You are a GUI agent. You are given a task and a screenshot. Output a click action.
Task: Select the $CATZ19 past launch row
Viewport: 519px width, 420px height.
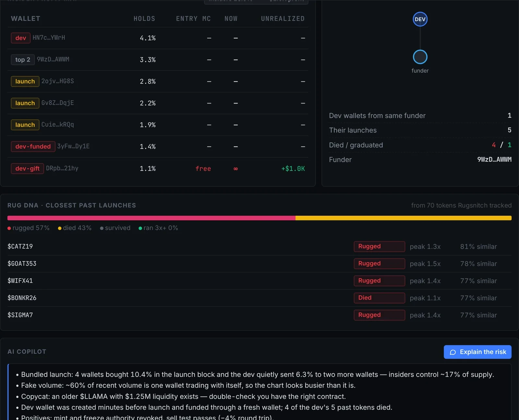tap(259, 246)
